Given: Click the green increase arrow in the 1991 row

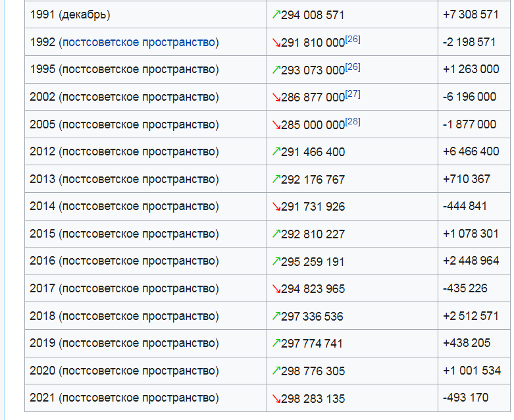Looking at the screenshot, I should coord(276,14).
